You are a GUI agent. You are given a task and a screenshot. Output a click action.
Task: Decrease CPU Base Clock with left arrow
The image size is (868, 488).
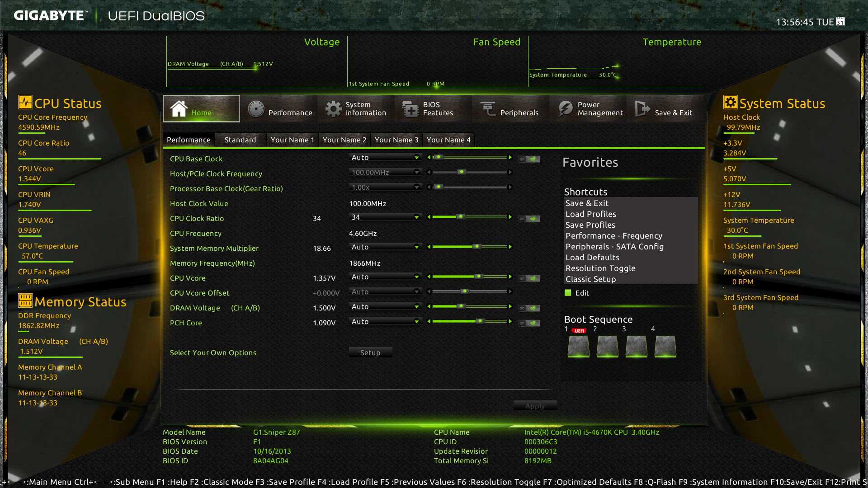tap(429, 157)
